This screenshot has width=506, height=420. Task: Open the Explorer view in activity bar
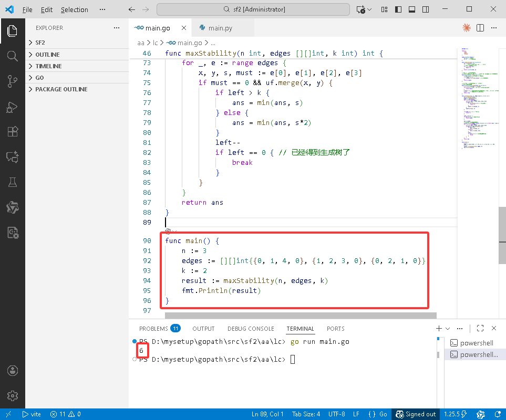click(12, 31)
